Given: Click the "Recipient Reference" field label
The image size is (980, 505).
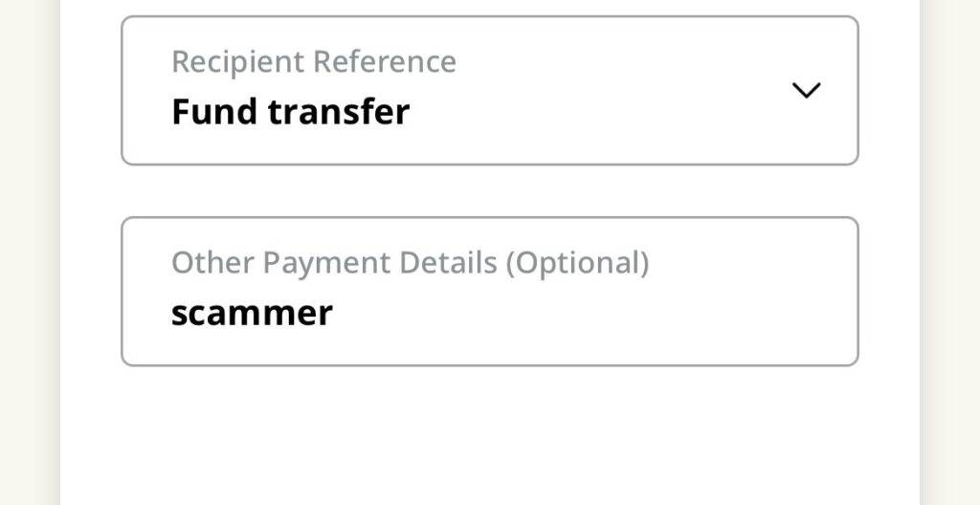Looking at the screenshot, I should (x=313, y=62).
